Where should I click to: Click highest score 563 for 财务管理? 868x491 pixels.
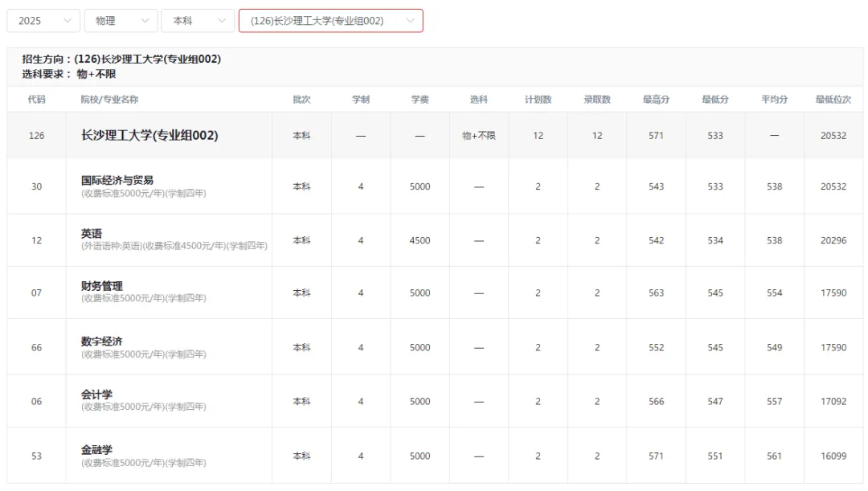pyautogui.click(x=656, y=293)
